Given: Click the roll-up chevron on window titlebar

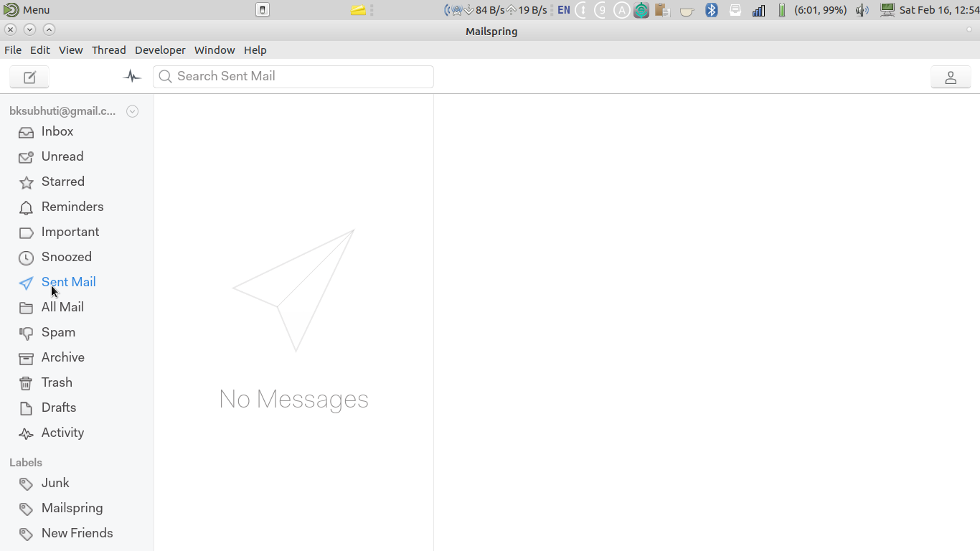Looking at the screenshot, I should 49,29.
